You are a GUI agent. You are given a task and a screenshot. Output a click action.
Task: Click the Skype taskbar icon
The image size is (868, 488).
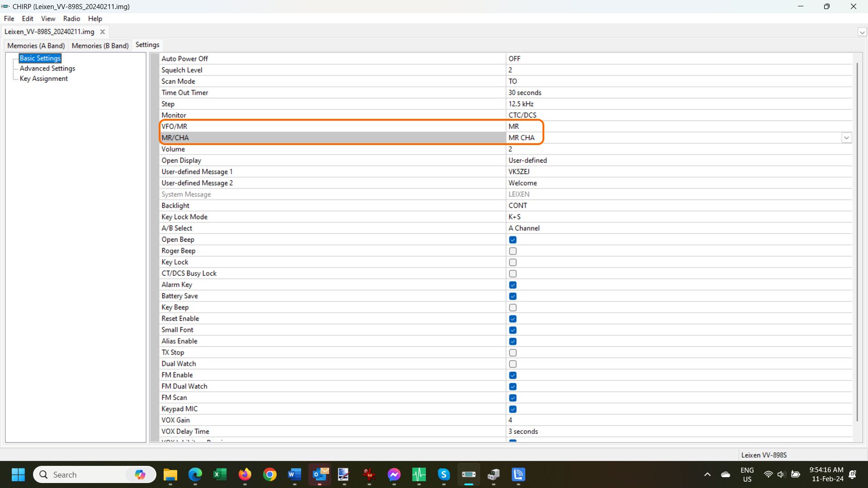[443, 474]
